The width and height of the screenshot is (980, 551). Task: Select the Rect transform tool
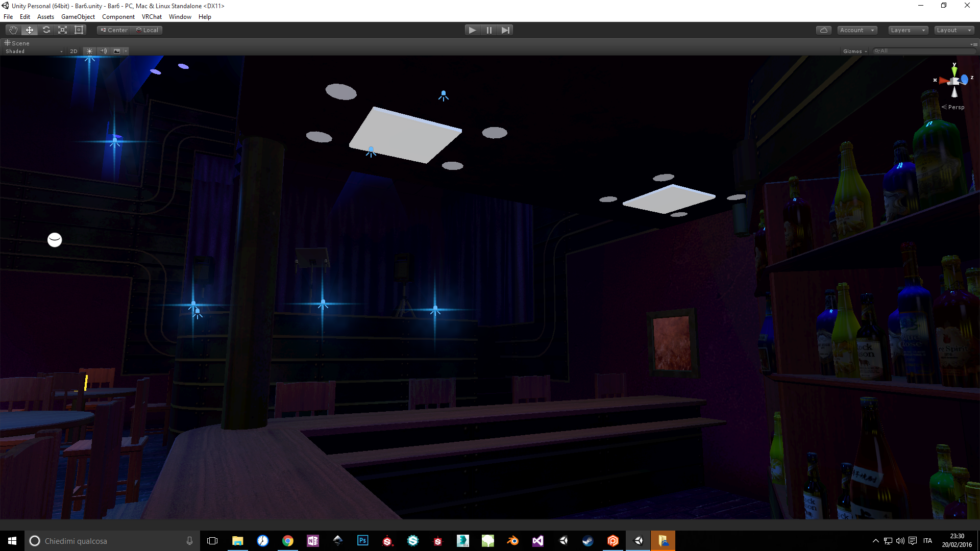pyautogui.click(x=79, y=30)
